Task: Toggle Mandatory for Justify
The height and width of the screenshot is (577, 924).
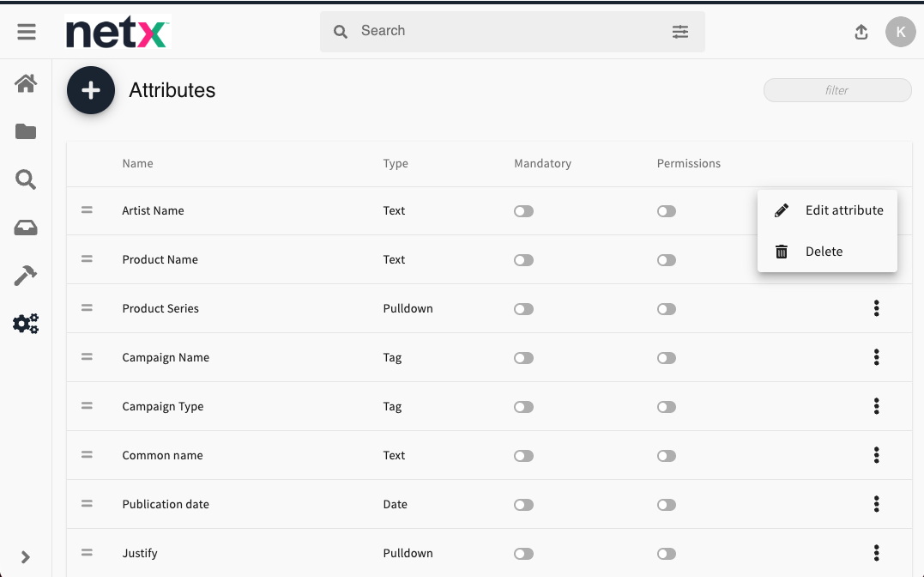Action: point(523,554)
